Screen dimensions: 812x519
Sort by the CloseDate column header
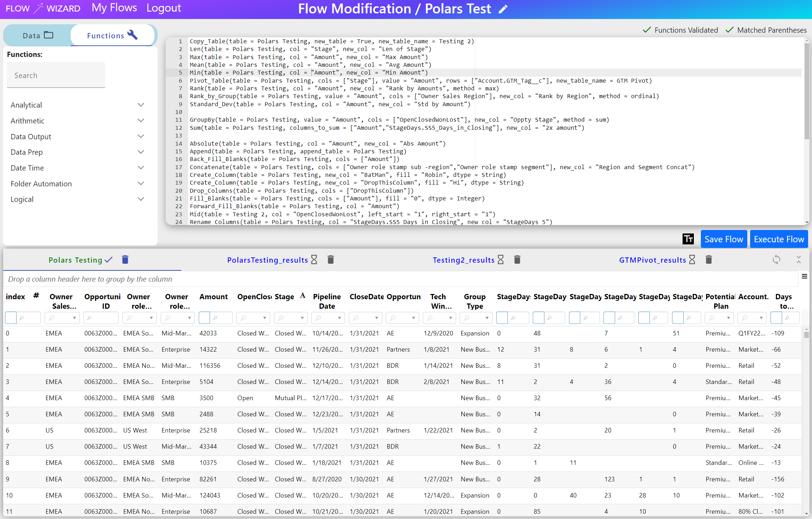coord(366,297)
